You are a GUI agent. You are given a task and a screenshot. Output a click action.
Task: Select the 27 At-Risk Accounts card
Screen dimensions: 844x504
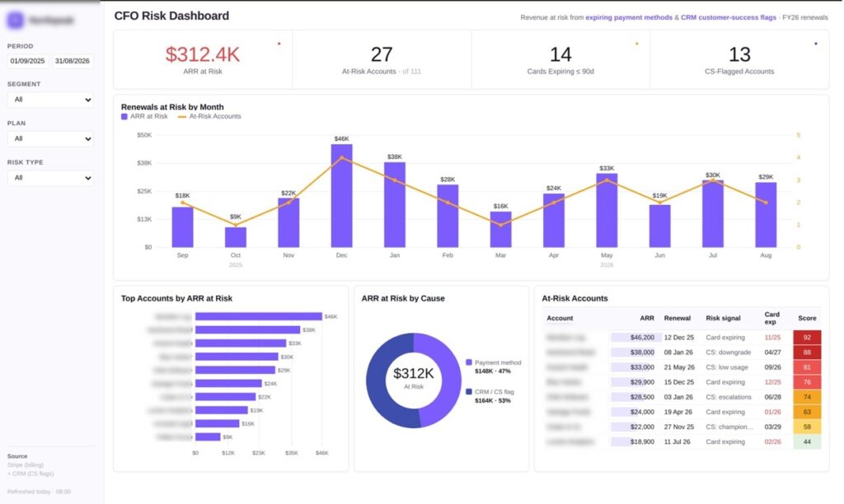pyautogui.click(x=382, y=59)
